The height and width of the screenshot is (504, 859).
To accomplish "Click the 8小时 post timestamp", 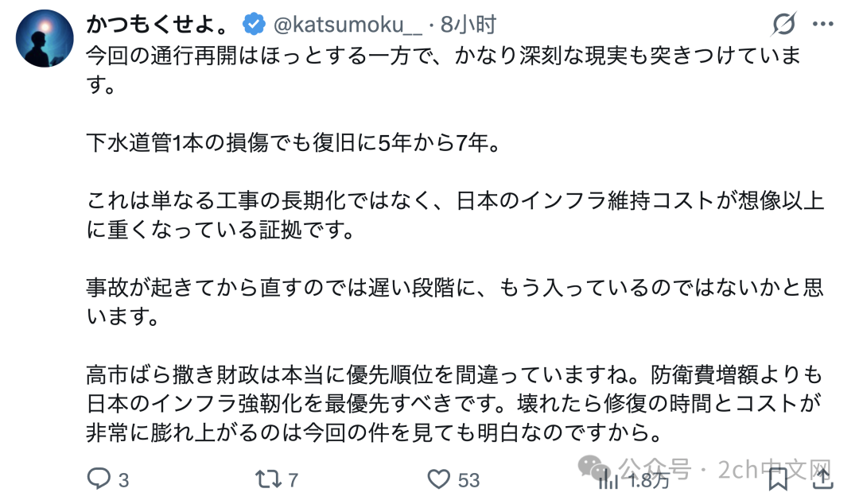I will coord(468,25).
